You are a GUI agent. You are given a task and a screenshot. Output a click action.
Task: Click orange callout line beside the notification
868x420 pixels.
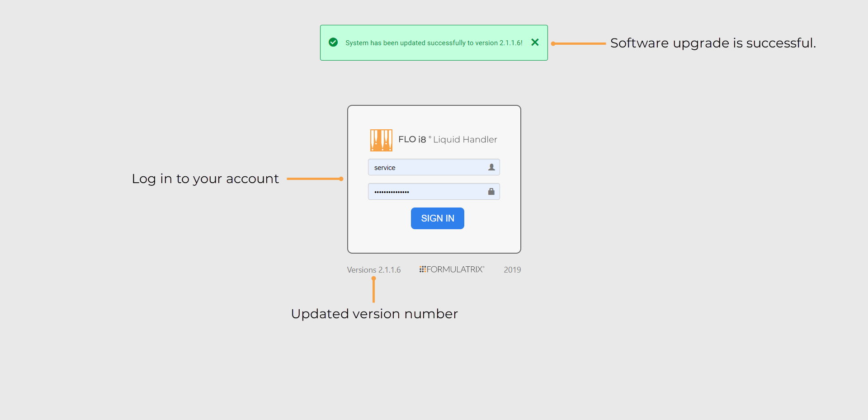tap(579, 44)
